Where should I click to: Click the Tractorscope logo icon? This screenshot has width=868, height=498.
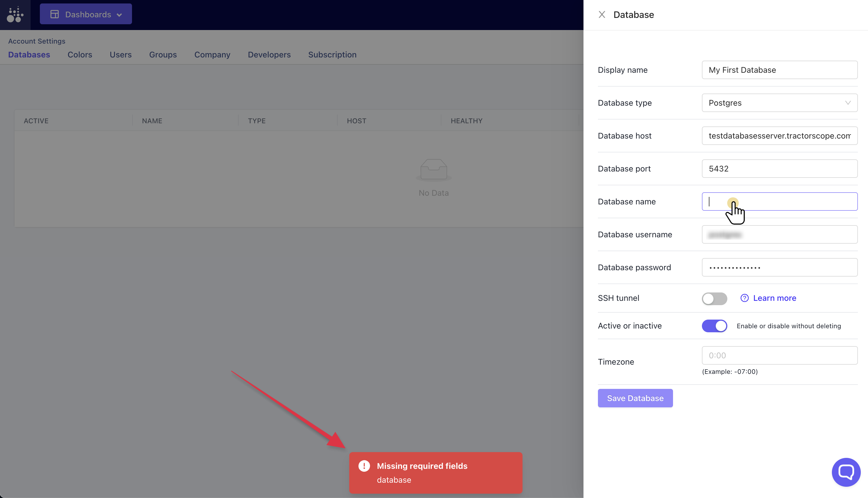pos(15,15)
